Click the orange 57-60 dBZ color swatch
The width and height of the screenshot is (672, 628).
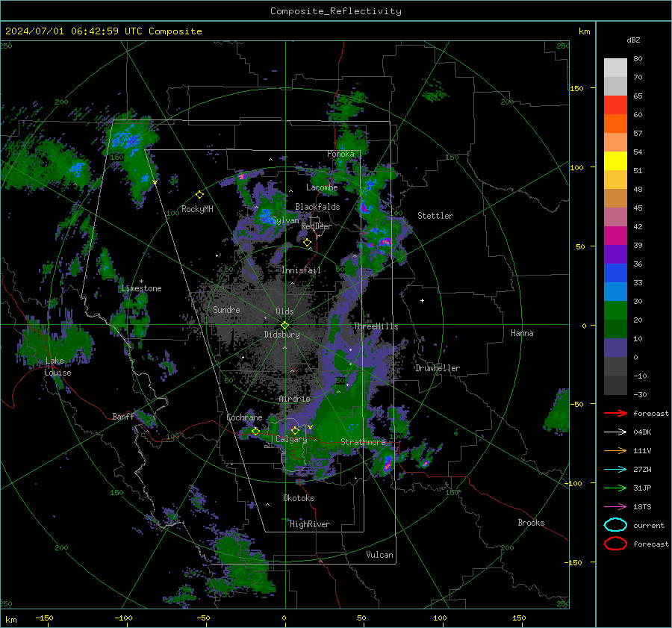coord(615,123)
